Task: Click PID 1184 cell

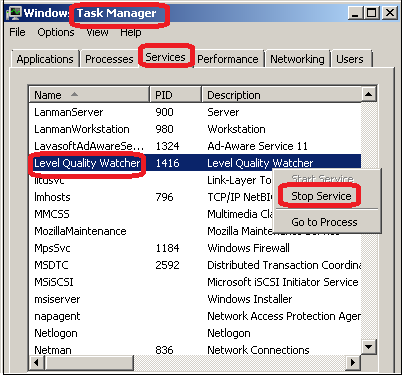Action: (167, 248)
